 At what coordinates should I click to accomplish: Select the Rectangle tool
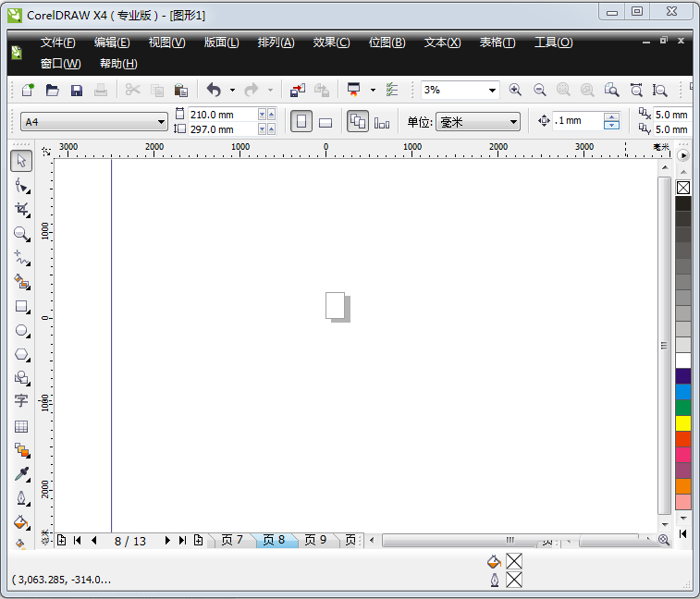[x=21, y=307]
